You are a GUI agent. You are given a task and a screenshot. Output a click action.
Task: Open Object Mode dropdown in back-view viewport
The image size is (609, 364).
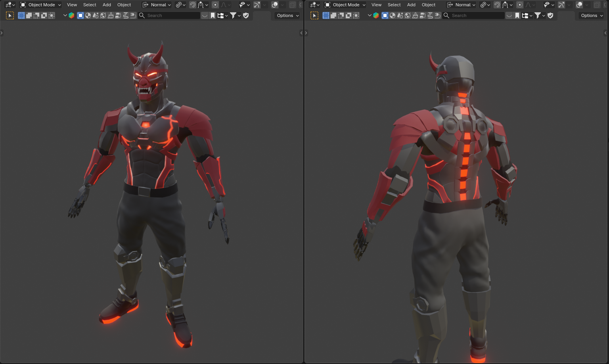pos(345,5)
